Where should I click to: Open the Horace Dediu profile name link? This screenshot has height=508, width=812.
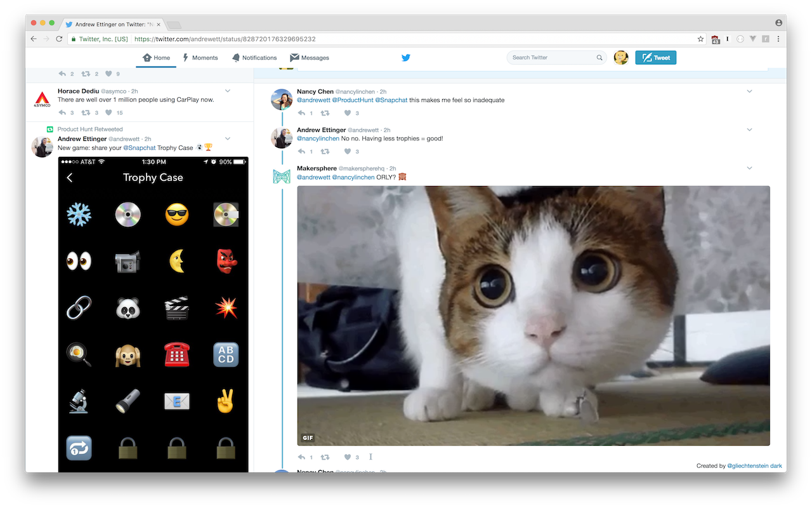click(x=79, y=91)
